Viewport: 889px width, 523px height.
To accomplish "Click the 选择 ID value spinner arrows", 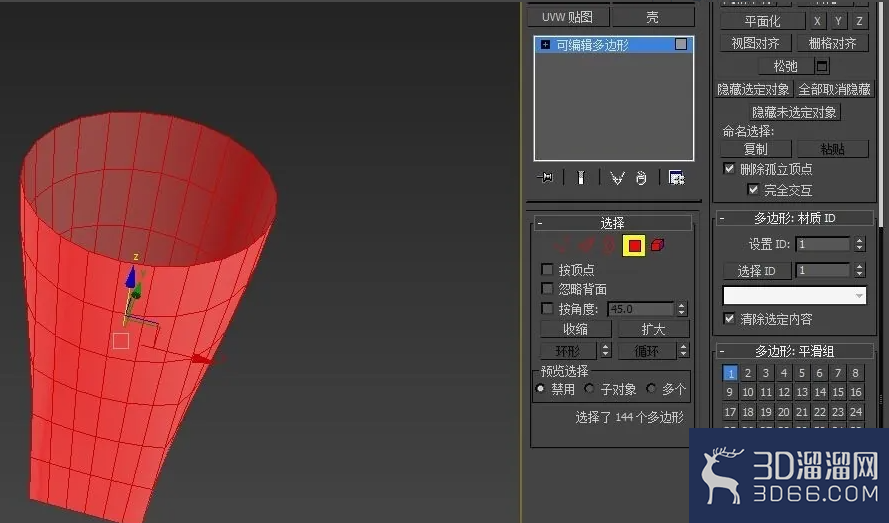I will tap(860, 271).
